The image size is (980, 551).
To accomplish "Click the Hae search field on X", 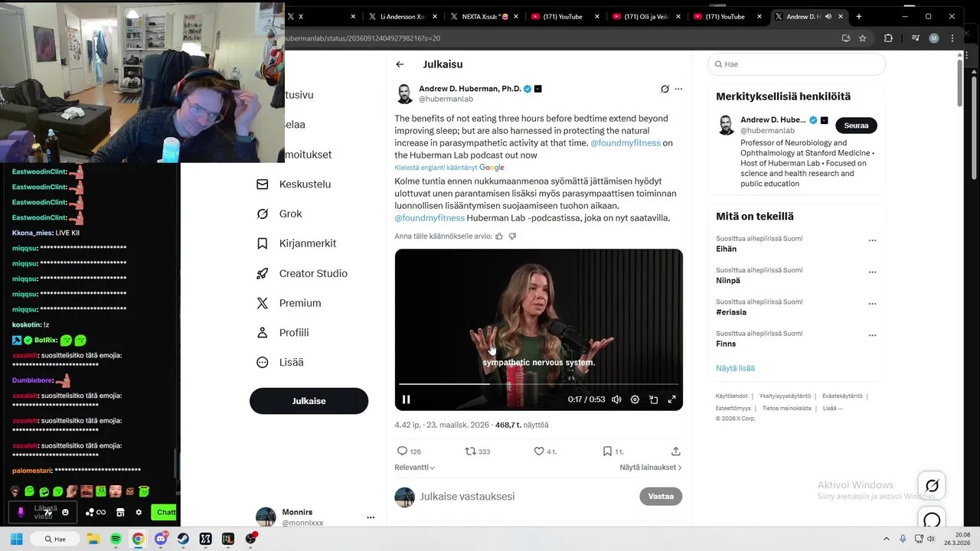I will pyautogui.click(x=796, y=64).
